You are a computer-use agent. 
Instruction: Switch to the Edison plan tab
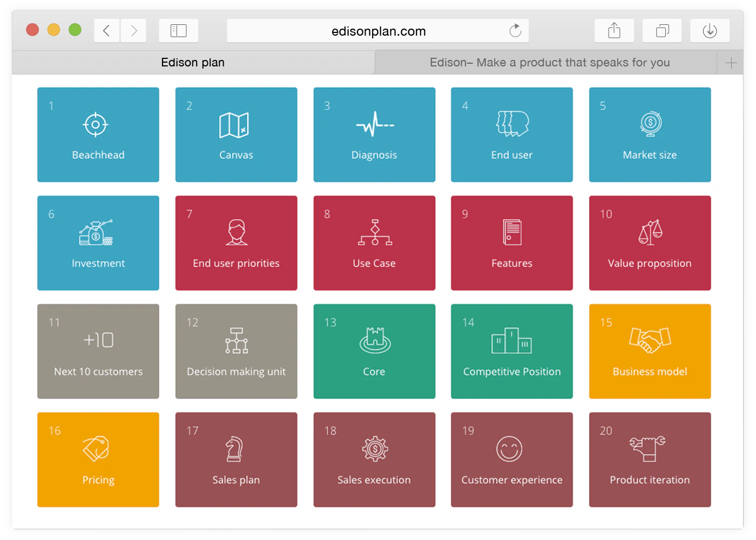coord(193,63)
